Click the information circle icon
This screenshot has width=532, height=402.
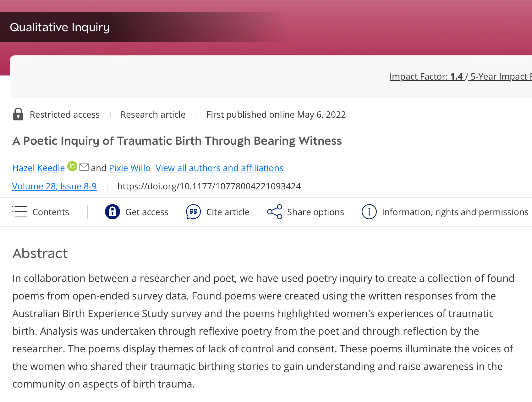[x=369, y=212]
